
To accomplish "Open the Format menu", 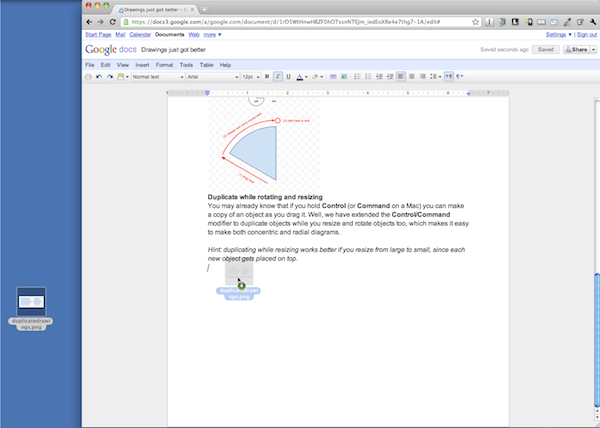I will coord(164,64).
